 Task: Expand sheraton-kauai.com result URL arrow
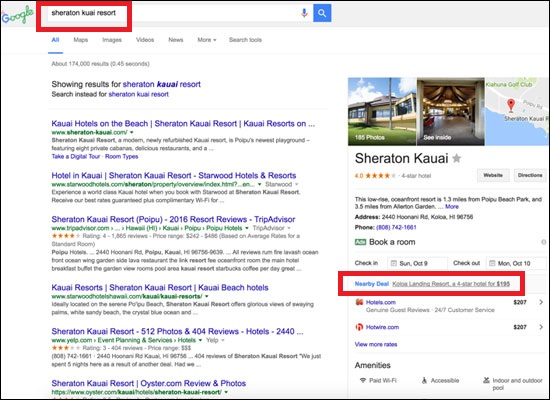(132, 132)
